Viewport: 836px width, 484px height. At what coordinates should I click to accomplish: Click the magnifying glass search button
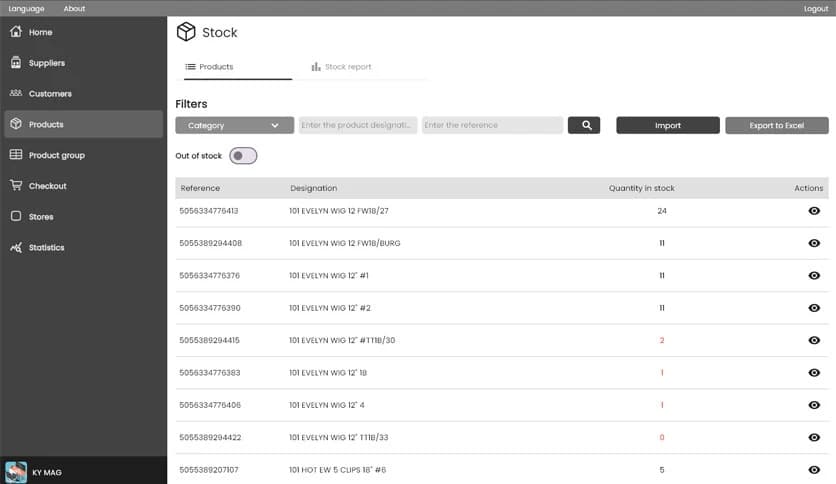click(584, 125)
